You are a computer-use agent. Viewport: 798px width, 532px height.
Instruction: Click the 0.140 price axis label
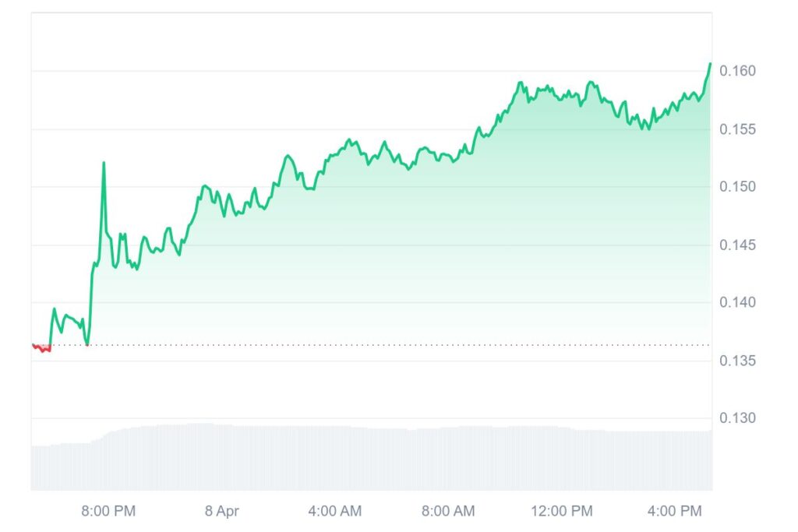click(x=737, y=303)
